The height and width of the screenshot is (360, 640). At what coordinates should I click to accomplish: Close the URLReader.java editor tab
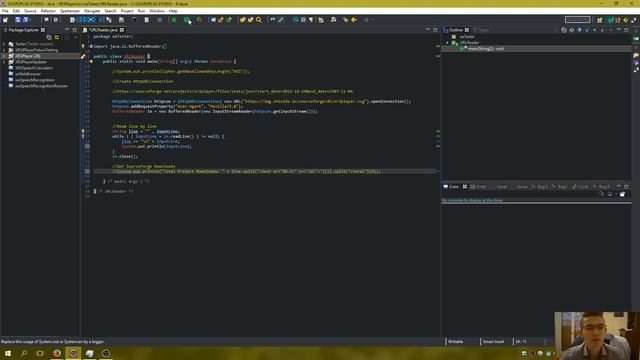coord(122,30)
